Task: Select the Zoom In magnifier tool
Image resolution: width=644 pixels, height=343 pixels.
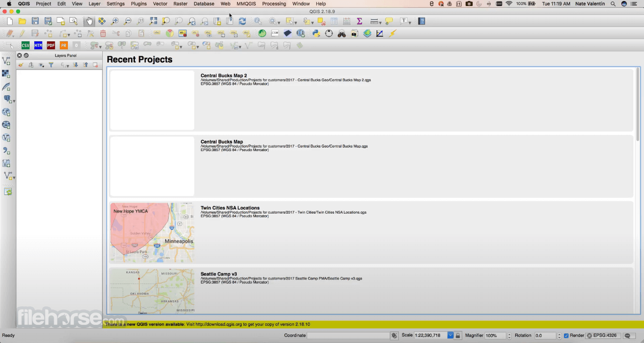Action: pos(115,21)
